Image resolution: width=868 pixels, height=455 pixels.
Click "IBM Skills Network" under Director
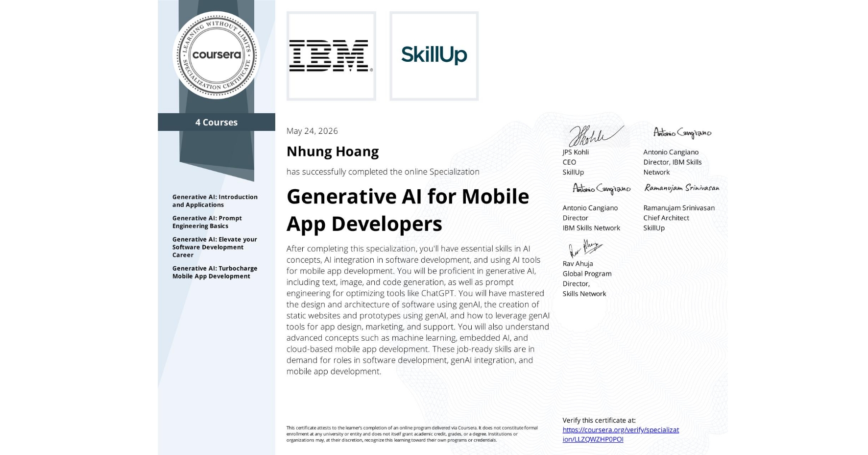(x=591, y=228)
